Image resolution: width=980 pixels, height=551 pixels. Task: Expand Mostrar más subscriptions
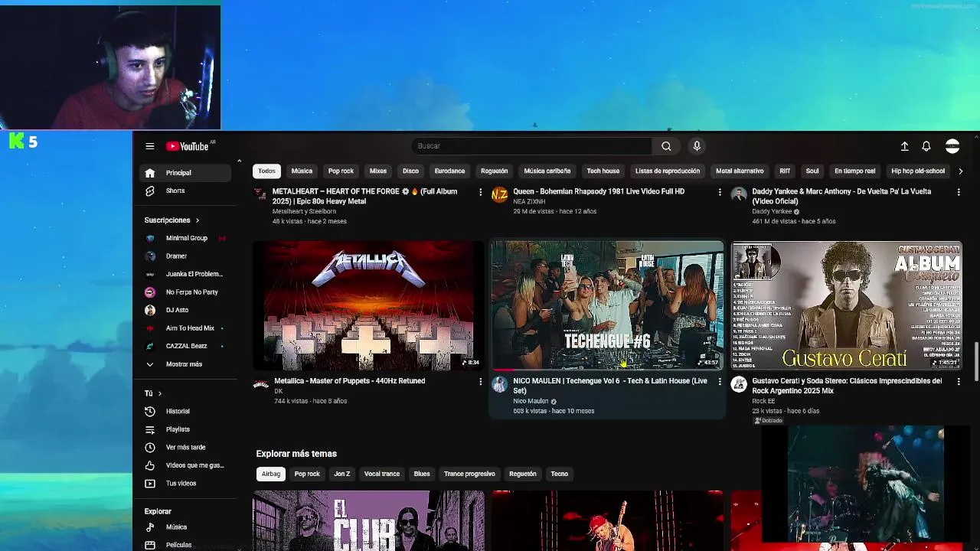click(x=185, y=364)
